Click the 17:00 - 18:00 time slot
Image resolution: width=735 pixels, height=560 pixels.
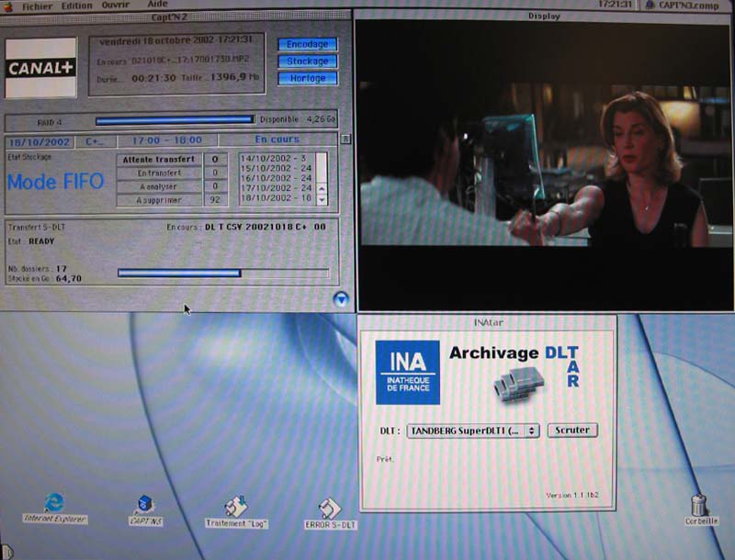point(167,140)
